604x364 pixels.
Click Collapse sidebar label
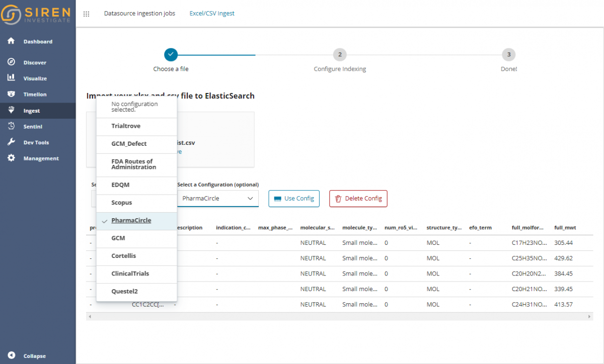click(x=35, y=356)
